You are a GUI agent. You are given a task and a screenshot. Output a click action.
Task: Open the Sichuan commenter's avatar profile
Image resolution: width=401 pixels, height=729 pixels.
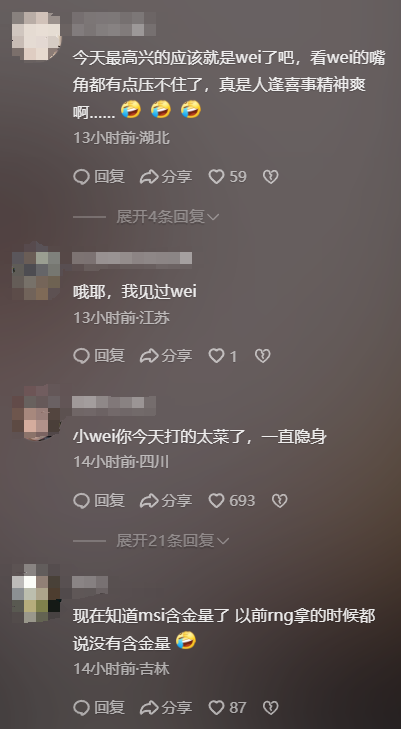(x=36, y=412)
